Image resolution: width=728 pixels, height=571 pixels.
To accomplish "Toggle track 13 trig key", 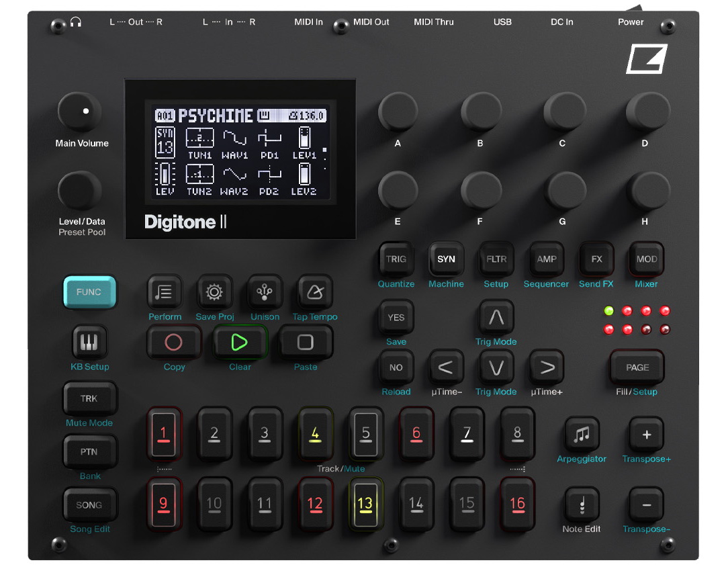I will coord(365,504).
